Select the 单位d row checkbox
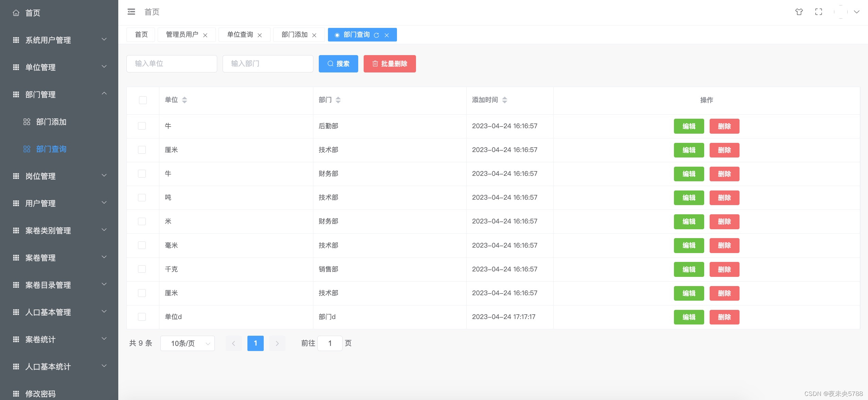868x400 pixels. coord(142,317)
